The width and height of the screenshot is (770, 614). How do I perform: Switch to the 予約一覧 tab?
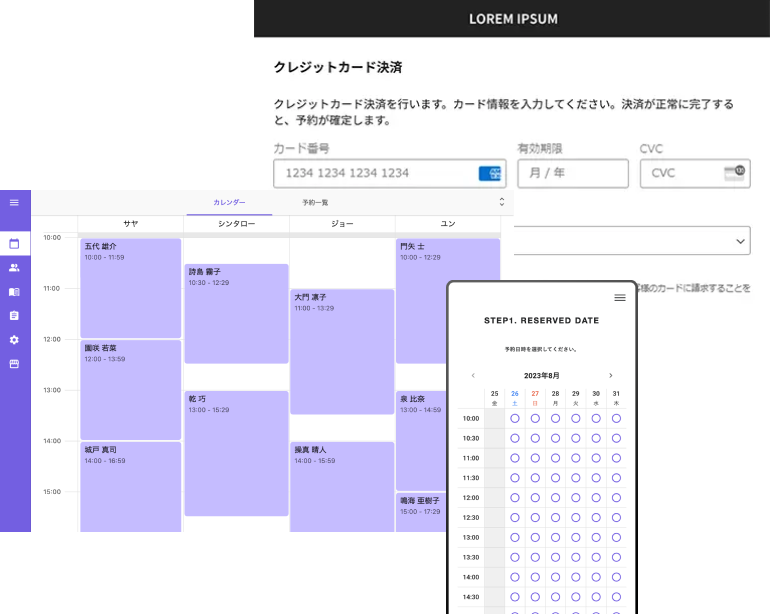pyautogui.click(x=315, y=203)
